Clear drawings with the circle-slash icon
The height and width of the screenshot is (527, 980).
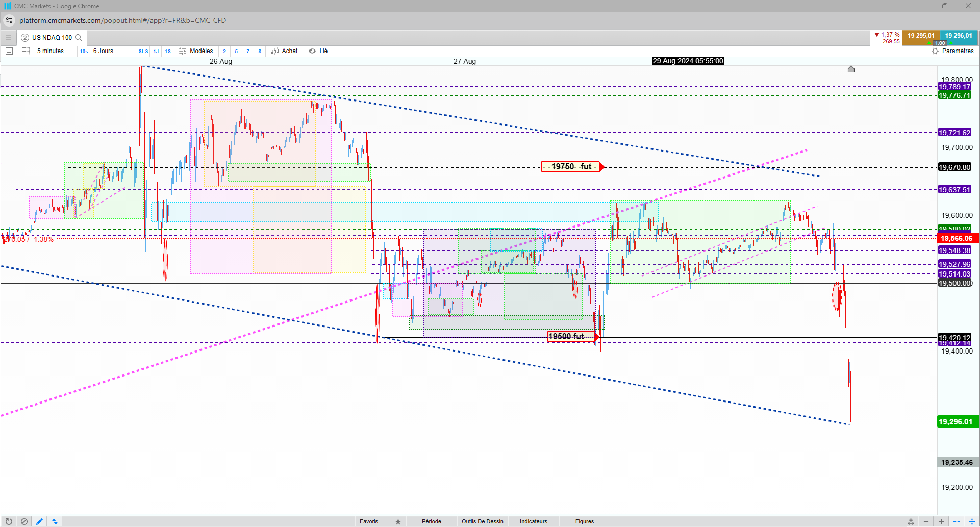pyautogui.click(x=24, y=521)
